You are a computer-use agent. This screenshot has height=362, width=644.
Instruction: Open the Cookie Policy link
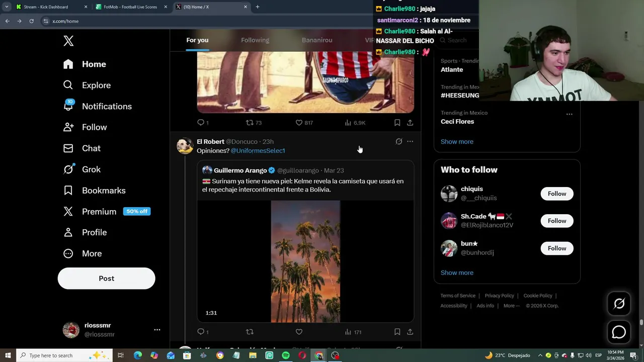click(x=538, y=296)
